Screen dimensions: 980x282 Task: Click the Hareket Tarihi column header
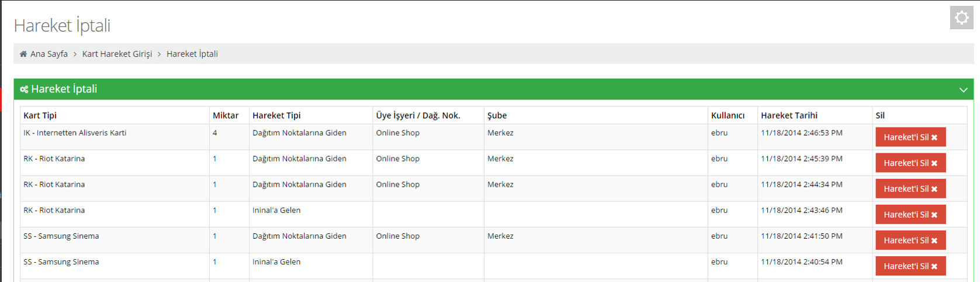pos(789,115)
